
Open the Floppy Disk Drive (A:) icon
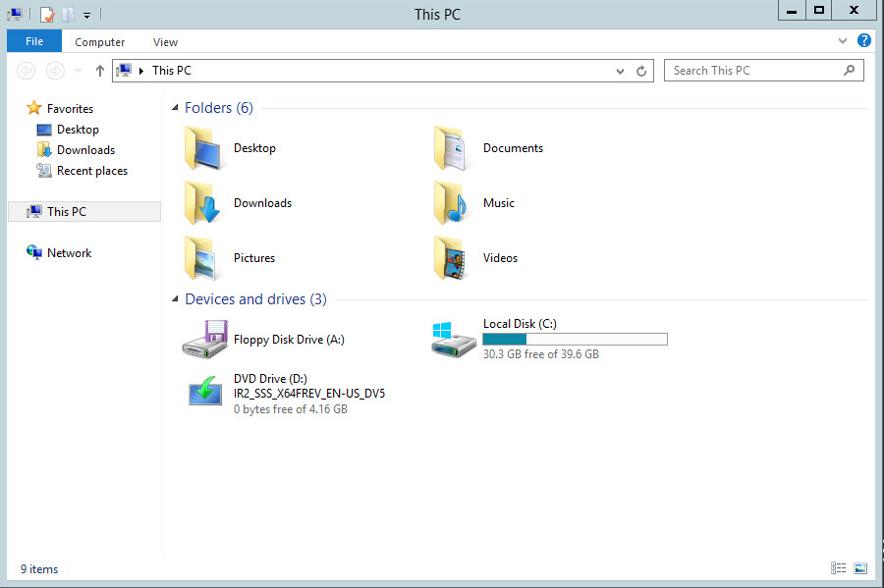pyautogui.click(x=205, y=340)
